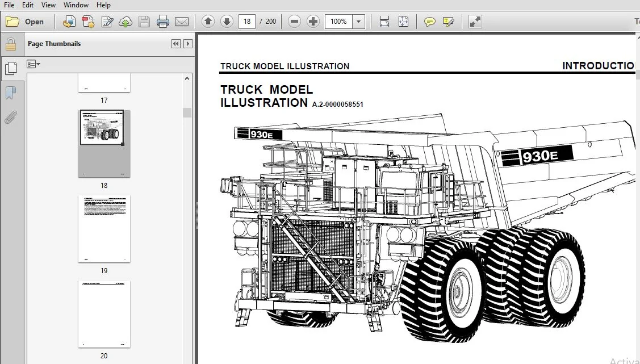Open the thumbnail options dropdown menu

pos(34,64)
